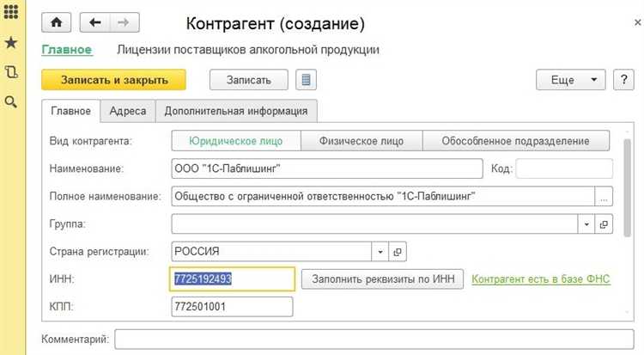Screen dimensions: 644x355
Task: Open the Дополнительная информация tab
Action: (236, 111)
